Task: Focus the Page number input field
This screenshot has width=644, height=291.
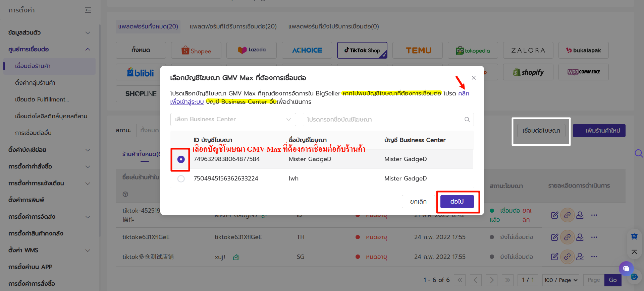Action: [x=594, y=280]
